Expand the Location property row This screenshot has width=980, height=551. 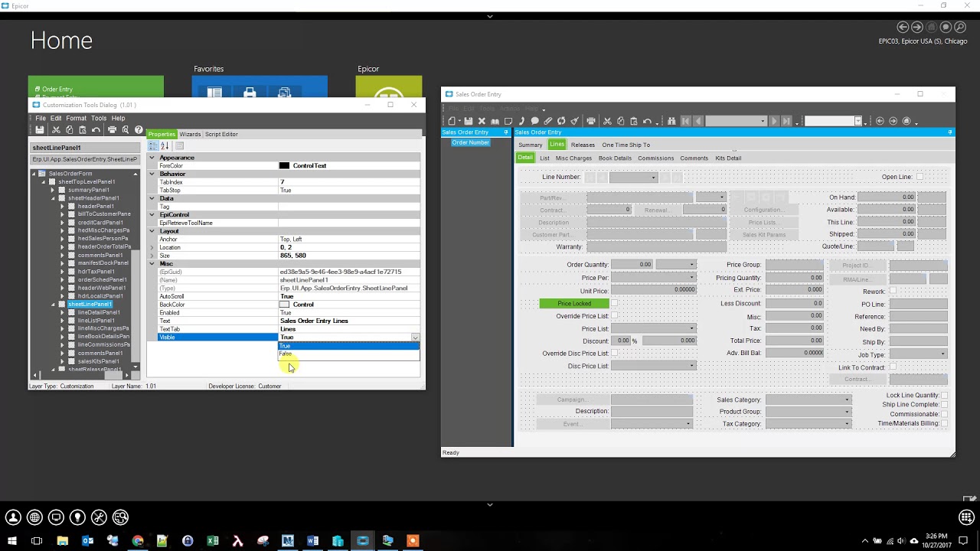[152, 247]
